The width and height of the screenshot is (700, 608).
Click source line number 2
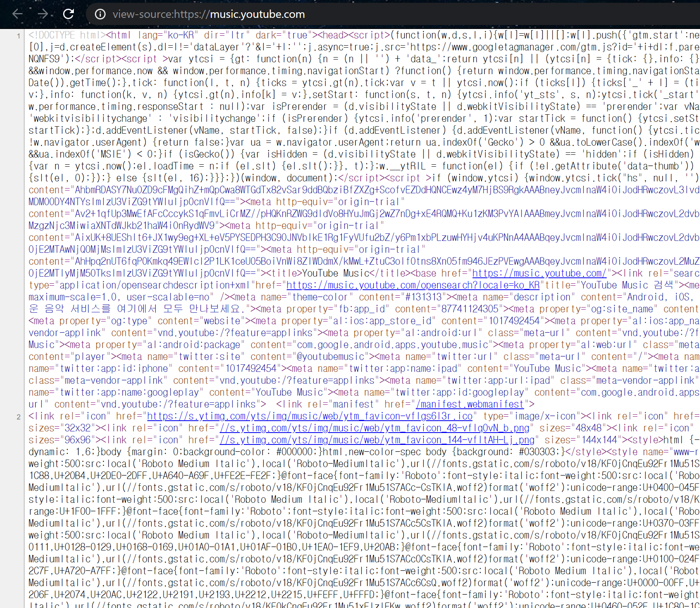click(18, 417)
